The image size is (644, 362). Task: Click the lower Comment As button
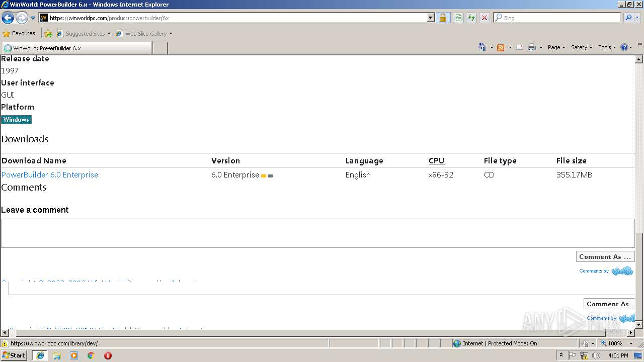point(609,304)
